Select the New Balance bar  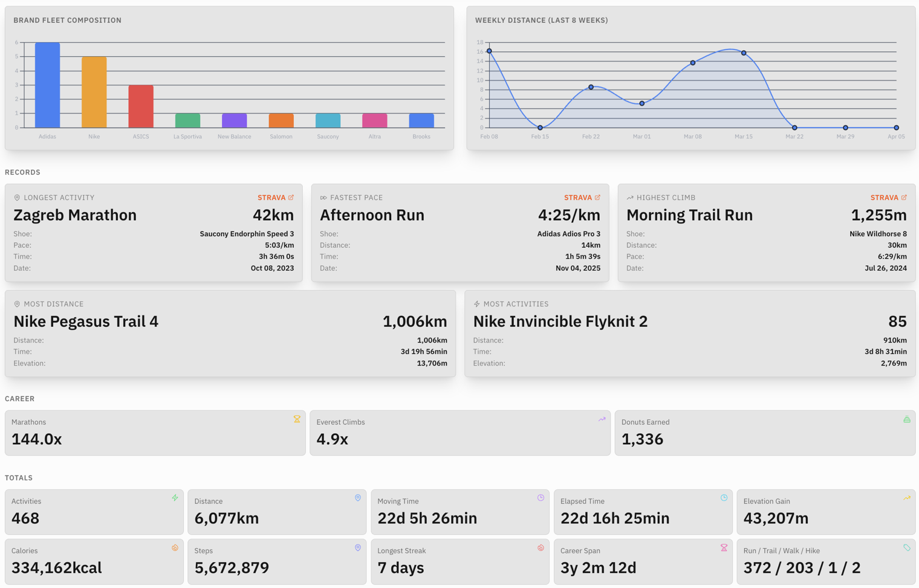235,120
